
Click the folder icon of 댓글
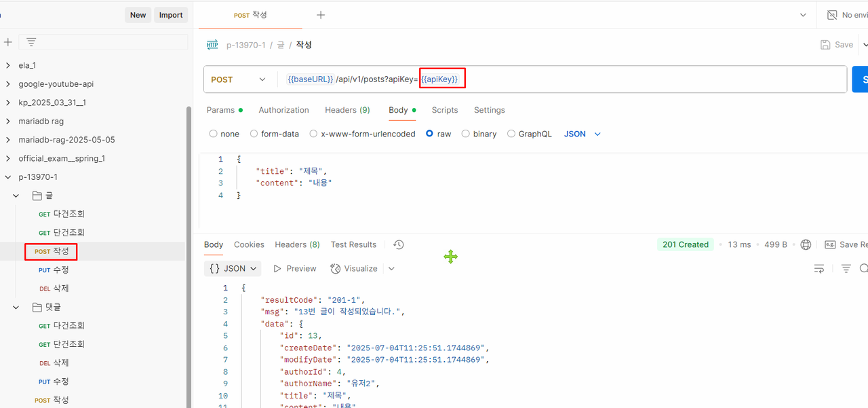(37, 307)
